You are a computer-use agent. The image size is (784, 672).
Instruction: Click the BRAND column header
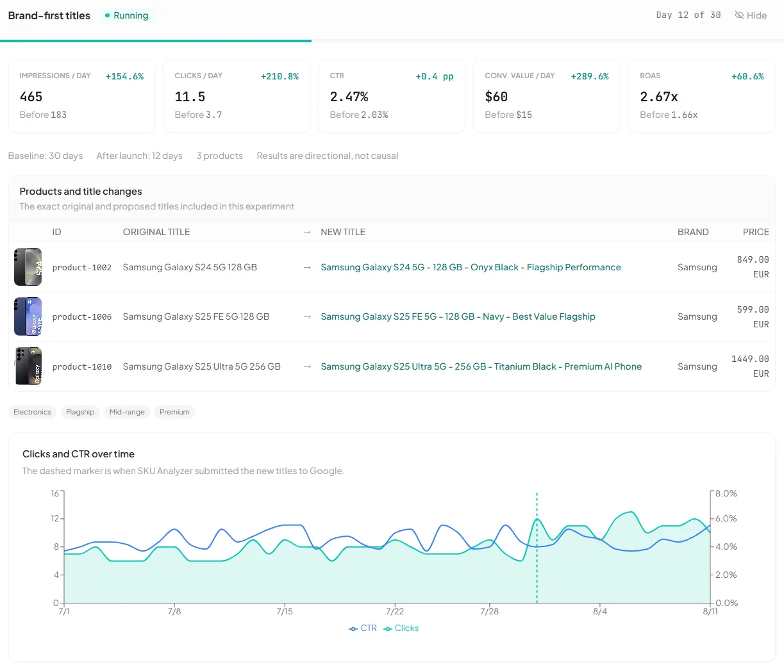point(693,232)
